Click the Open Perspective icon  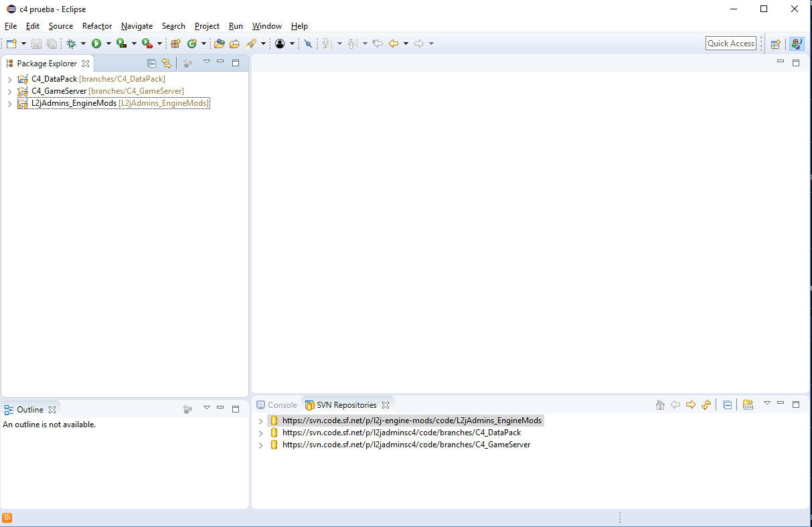coord(776,44)
